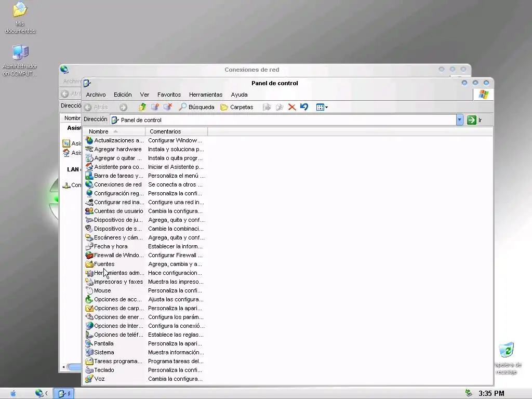This screenshot has height=399, width=532.
Task: Select Configuración regional item
Action: 114,193
